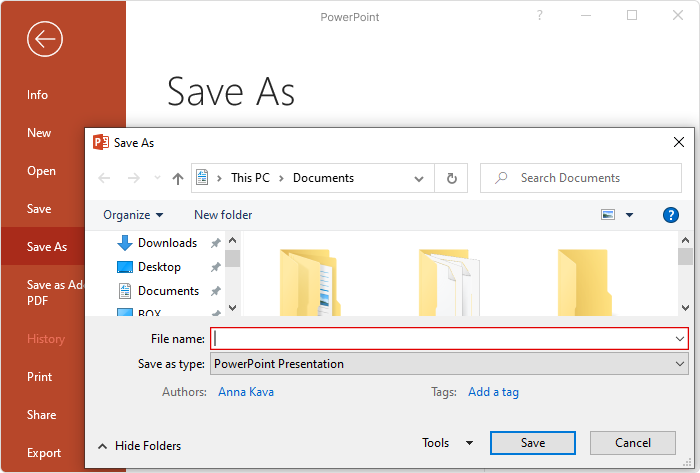Select Downloads in the navigation pane

167,243
